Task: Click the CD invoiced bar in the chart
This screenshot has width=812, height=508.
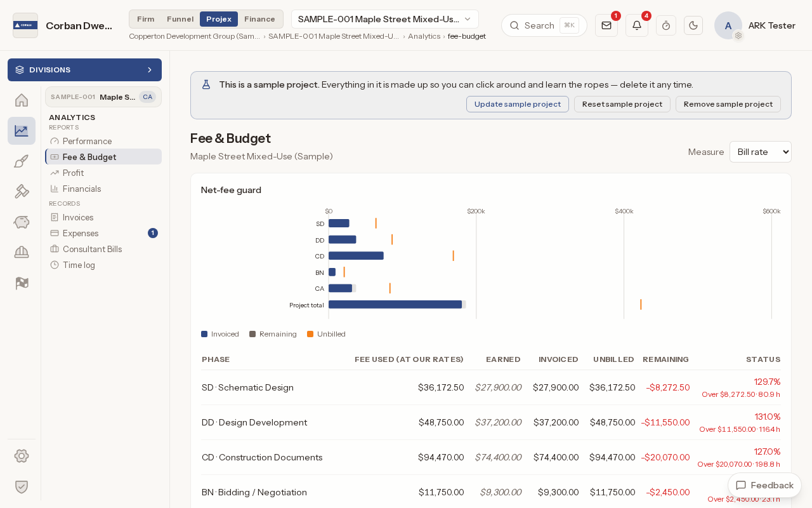Action: [x=356, y=256]
